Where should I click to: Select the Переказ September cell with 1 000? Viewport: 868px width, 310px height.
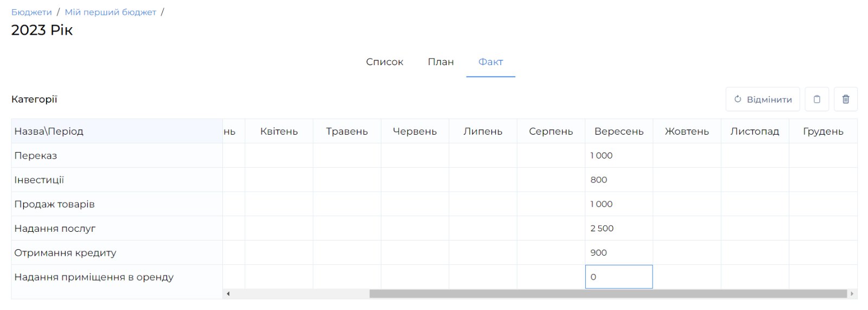point(618,155)
